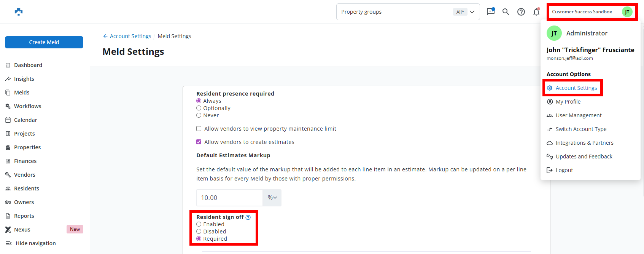Open the markup percent unit dropdown

click(272, 198)
